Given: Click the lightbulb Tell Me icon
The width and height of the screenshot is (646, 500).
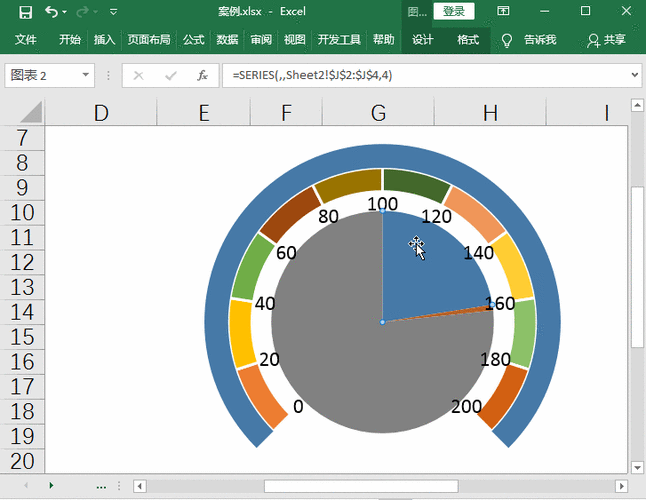Looking at the screenshot, I should pos(507,40).
